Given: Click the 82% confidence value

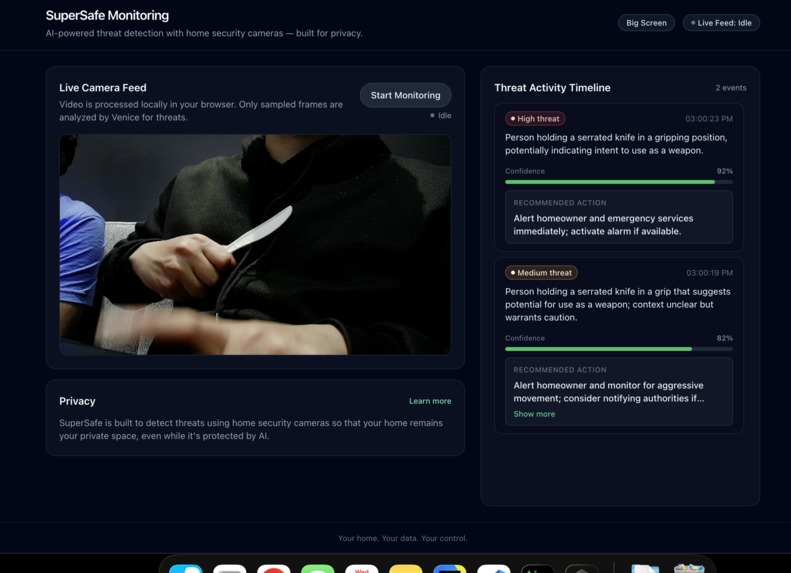Looking at the screenshot, I should pyautogui.click(x=724, y=338).
